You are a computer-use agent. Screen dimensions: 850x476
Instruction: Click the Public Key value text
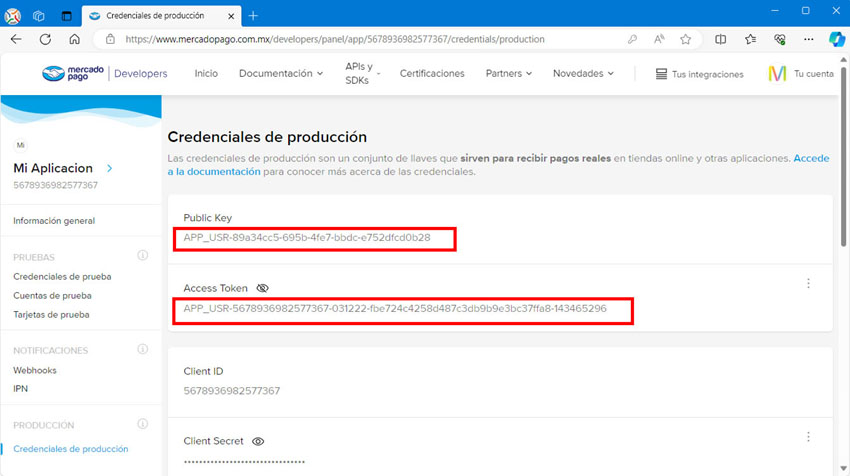point(307,237)
